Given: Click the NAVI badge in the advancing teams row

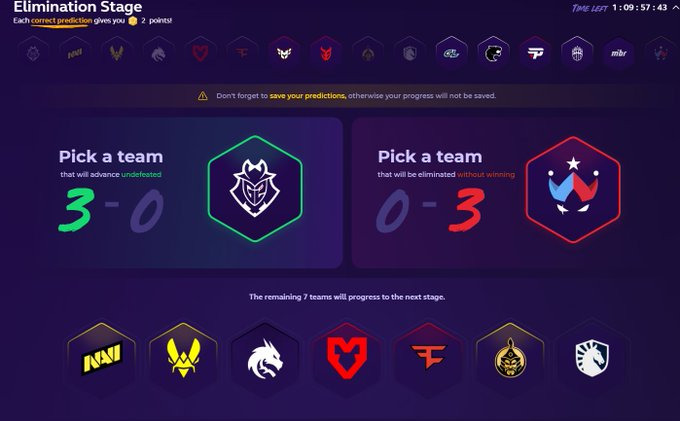Looking at the screenshot, I should coord(102,359).
